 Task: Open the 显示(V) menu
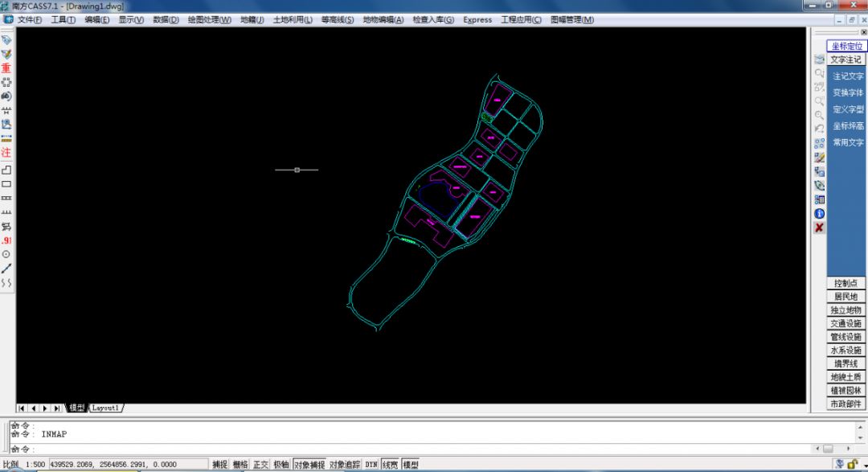[131, 20]
